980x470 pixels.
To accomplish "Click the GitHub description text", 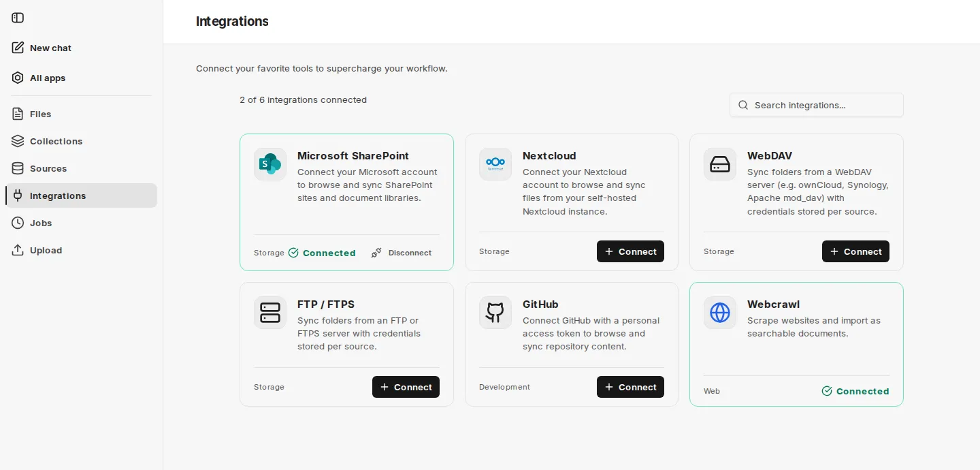I will click(591, 333).
